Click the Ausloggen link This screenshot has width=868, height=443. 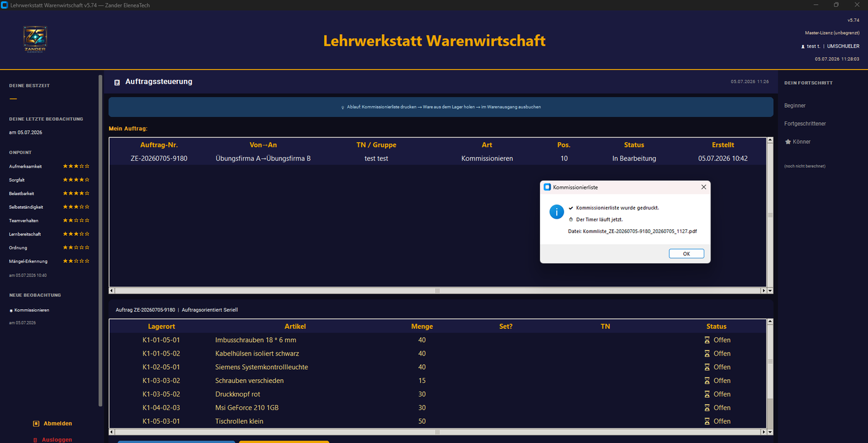[57, 440]
